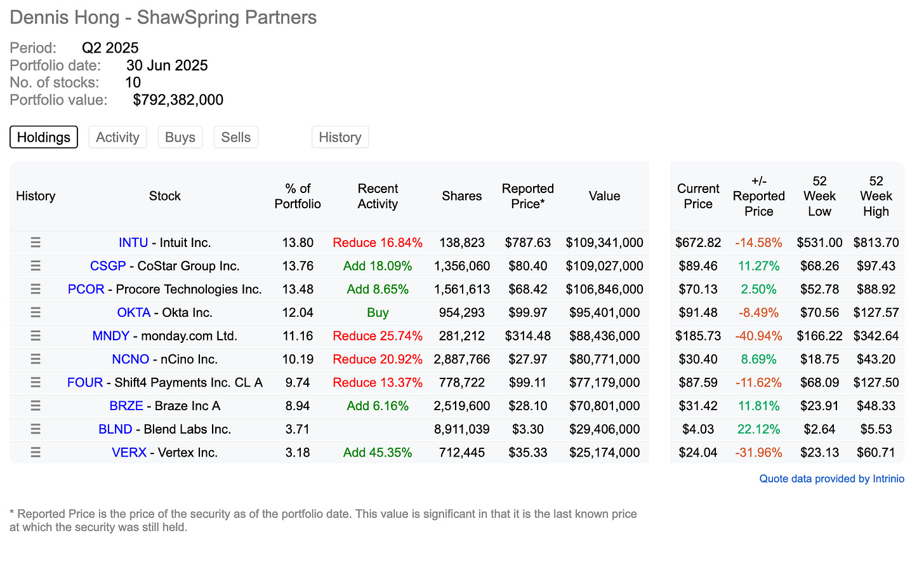The image size is (924, 567).
Task: Click the Add 8.65% activity cell
Action: (x=378, y=289)
